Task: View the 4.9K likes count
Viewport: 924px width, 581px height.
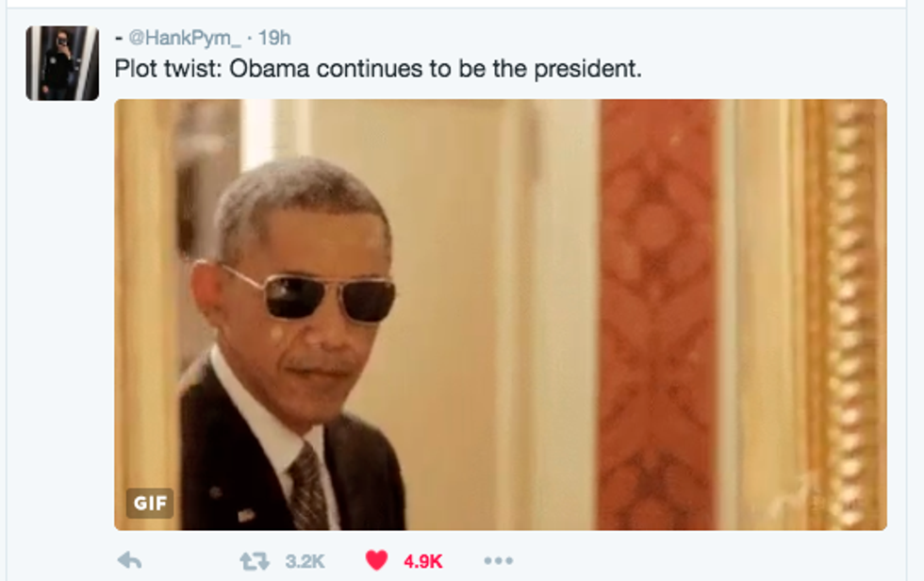Action: click(x=422, y=561)
